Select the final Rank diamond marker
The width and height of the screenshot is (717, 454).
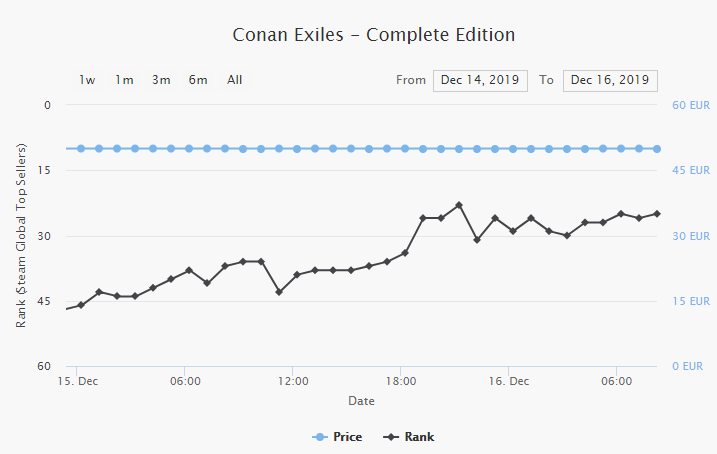click(x=657, y=213)
